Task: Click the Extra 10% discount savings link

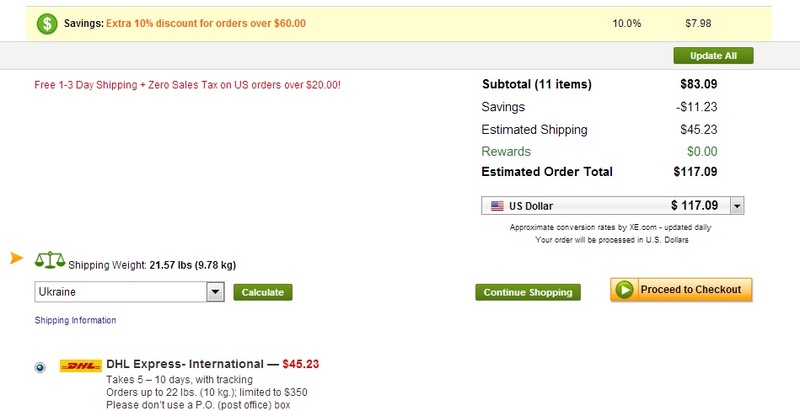Action: pyautogui.click(x=206, y=23)
